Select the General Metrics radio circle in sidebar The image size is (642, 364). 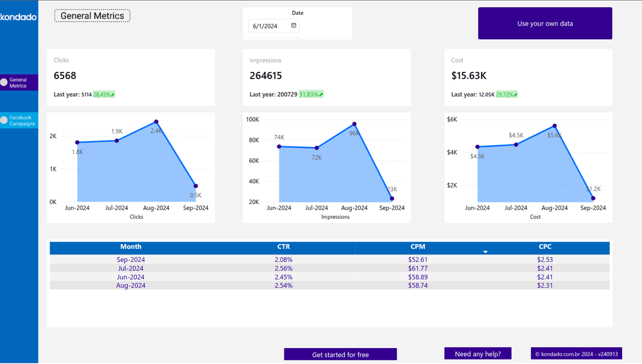click(x=4, y=82)
